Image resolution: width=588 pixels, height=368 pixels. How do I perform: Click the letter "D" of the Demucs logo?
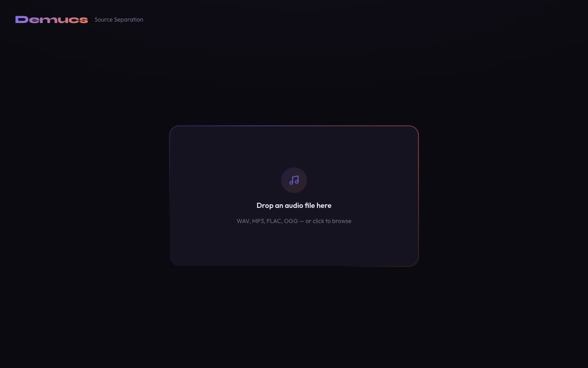[x=21, y=20]
